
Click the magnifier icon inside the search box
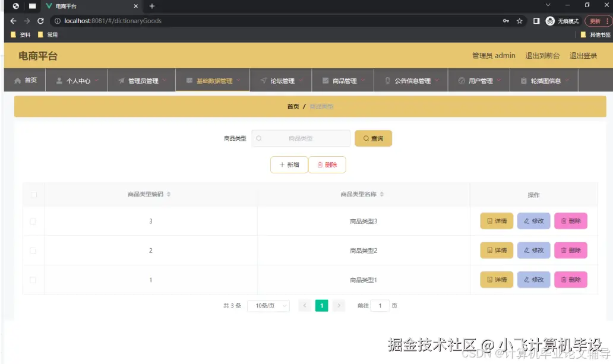click(x=259, y=138)
